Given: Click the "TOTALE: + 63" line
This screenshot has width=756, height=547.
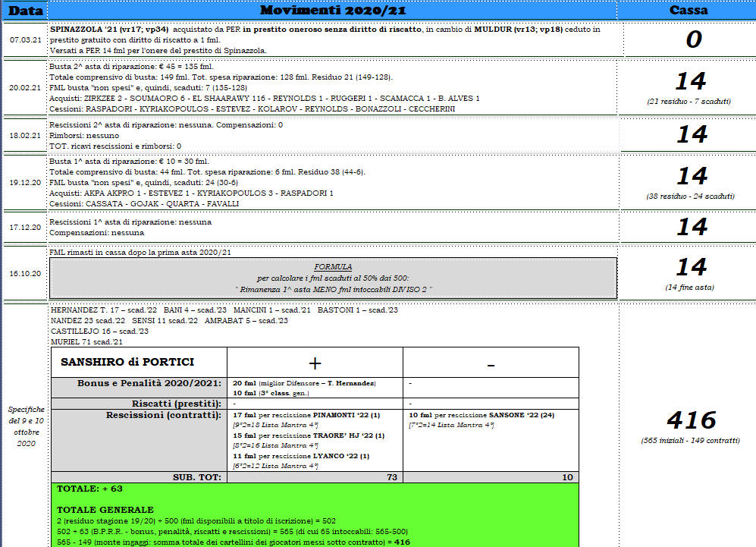Looking at the screenshot, I should (89, 489).
